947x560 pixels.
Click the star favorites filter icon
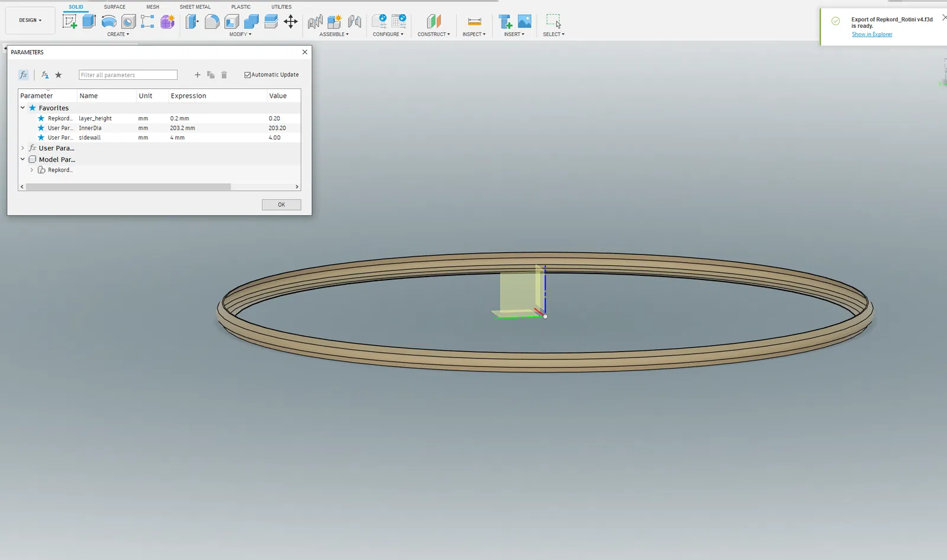tap(59, 75)
